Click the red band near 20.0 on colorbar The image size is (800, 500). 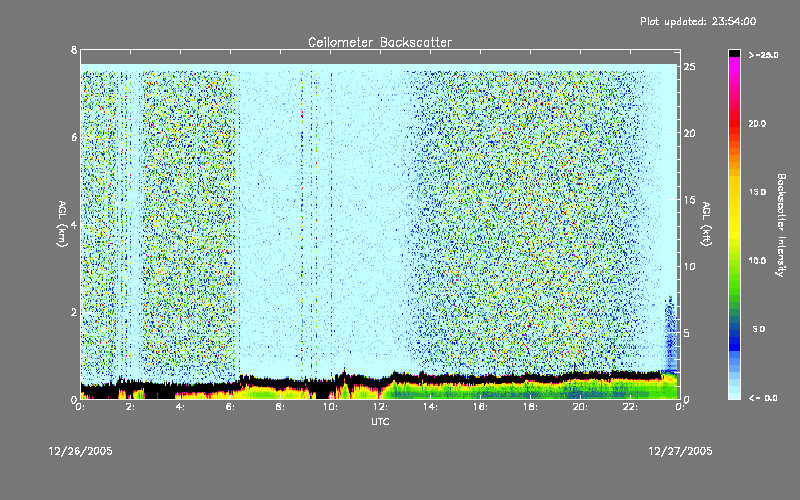coord(734,122)
